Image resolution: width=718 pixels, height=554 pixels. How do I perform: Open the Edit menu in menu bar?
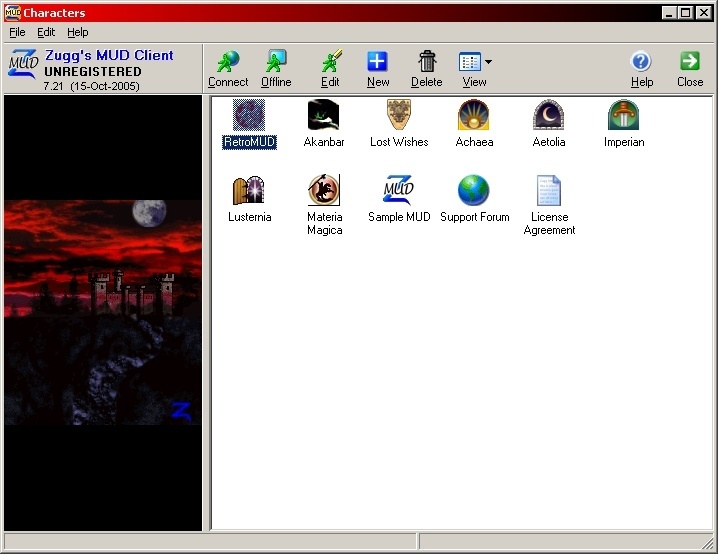click(46, 33)
